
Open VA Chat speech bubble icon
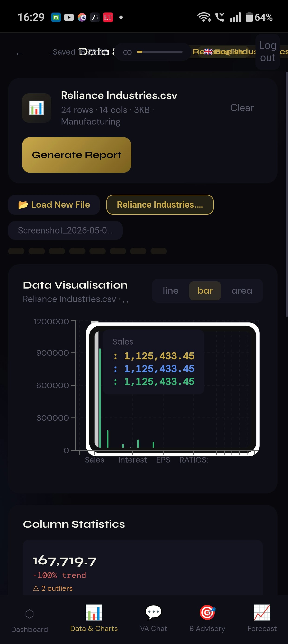[154, 612]
